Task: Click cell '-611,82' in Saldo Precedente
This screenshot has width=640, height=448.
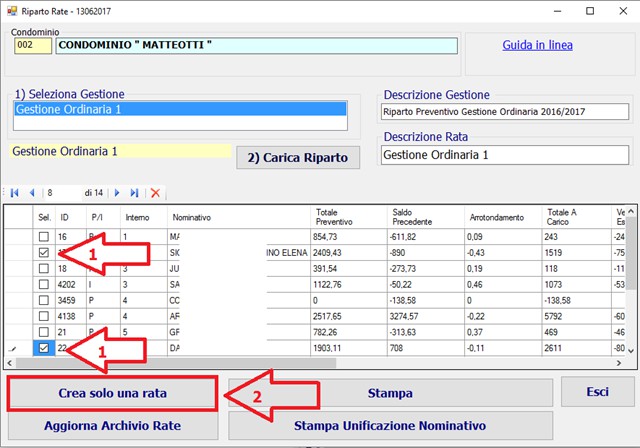Action: tap(426, 237)
